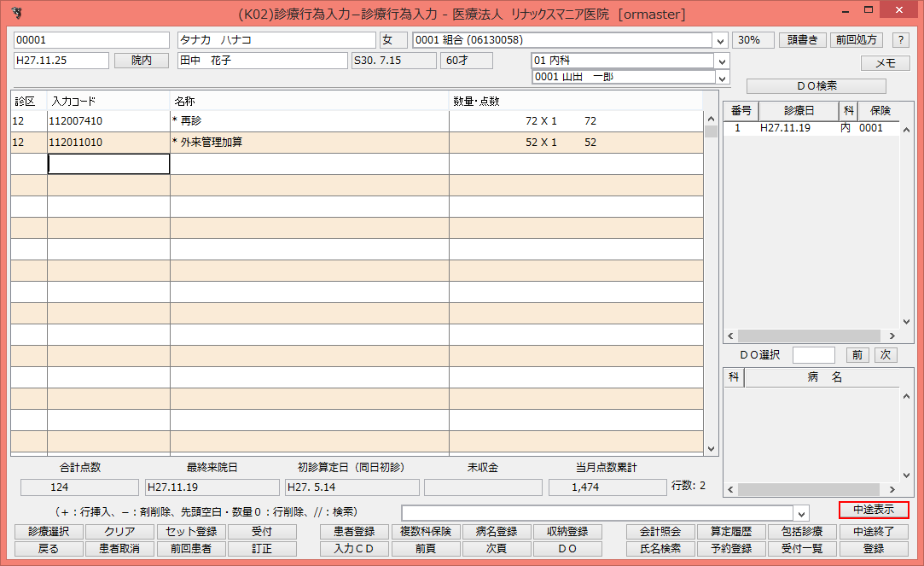Click 前 beside the DO選択 field
This screenshot has width=924, height=566.
857,354
